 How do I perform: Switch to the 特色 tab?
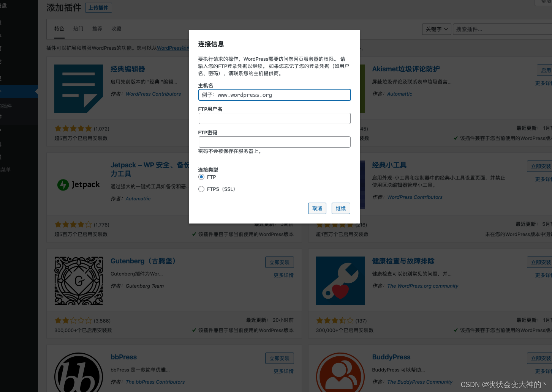coord(59,29)
